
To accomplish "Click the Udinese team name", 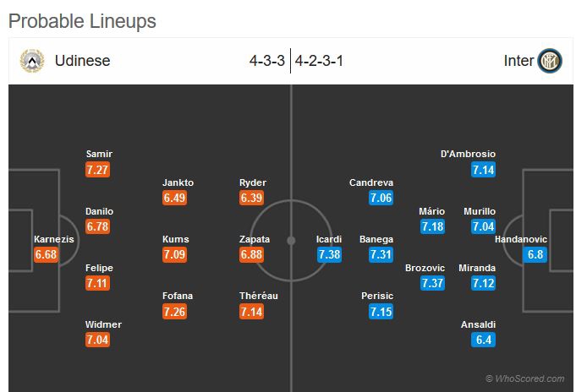I will pos(82,61).
